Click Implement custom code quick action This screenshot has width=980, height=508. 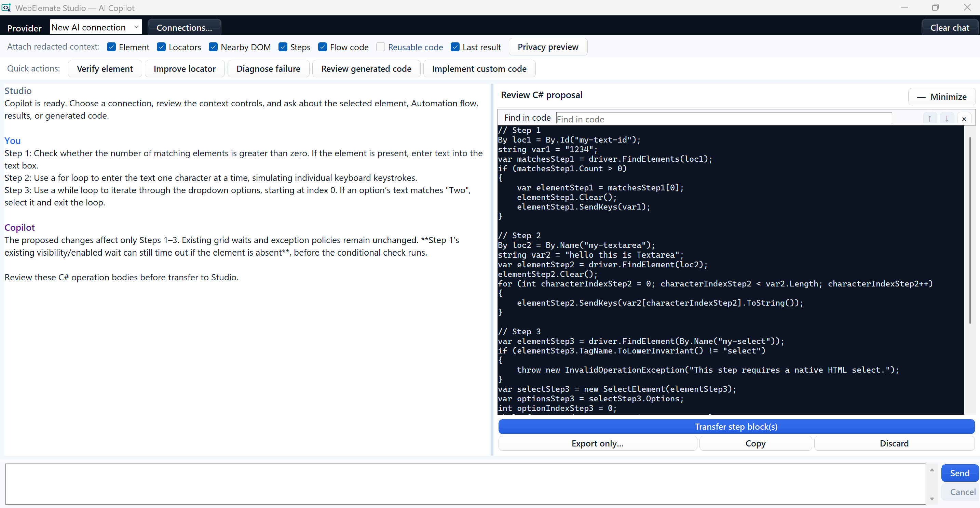479,68
